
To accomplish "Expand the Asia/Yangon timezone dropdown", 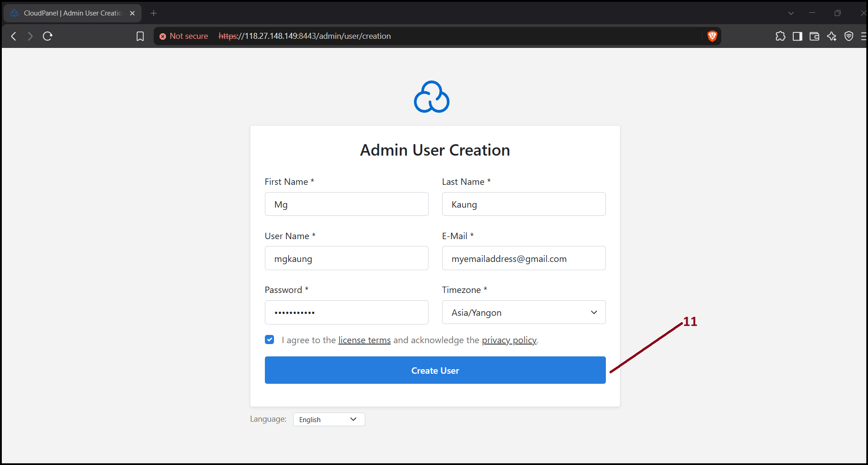I will 524,312.
